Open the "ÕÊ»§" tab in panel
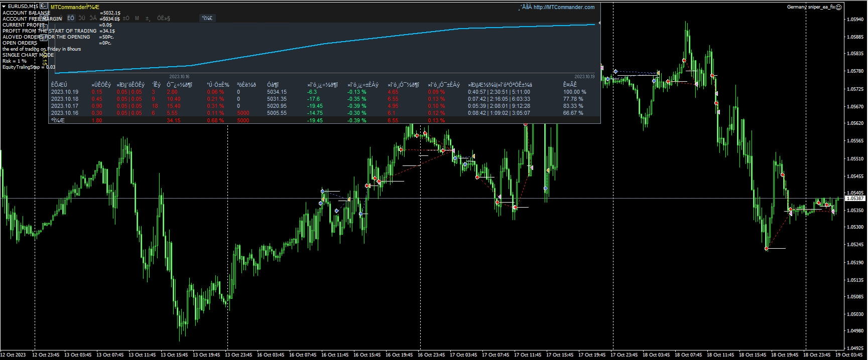Image resolution: width=868 pixels, height=360 pixels. point(164,18)
